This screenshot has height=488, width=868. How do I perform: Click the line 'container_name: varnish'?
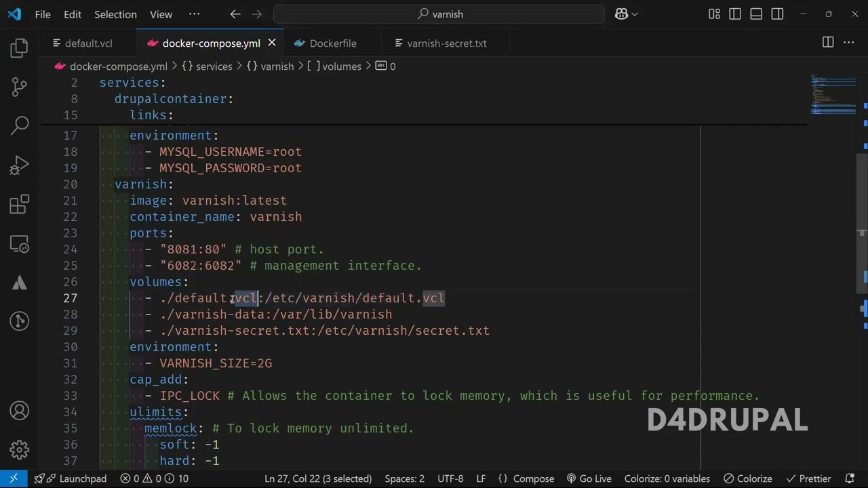pos(216,217)
